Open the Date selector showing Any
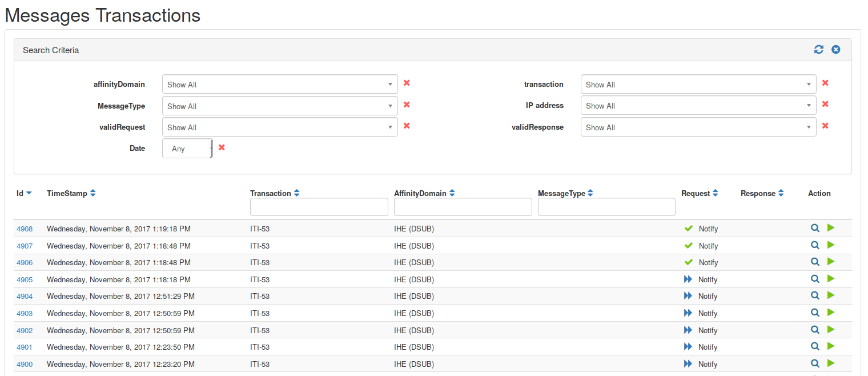The width and height of the screenshot is (868, 376). pos(187,149)
